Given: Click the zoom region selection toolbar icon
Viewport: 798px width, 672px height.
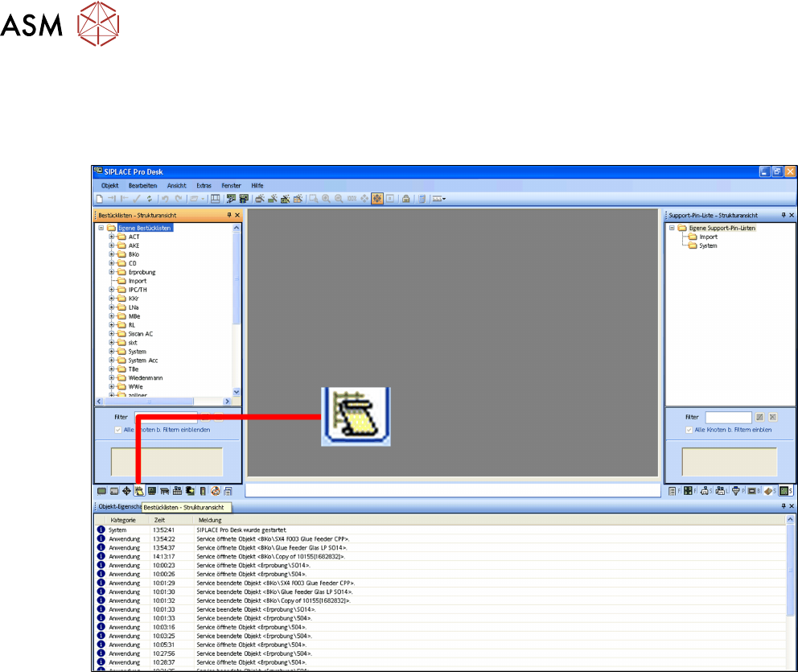Looking at the screenshot, I should (x=314, y=199).
